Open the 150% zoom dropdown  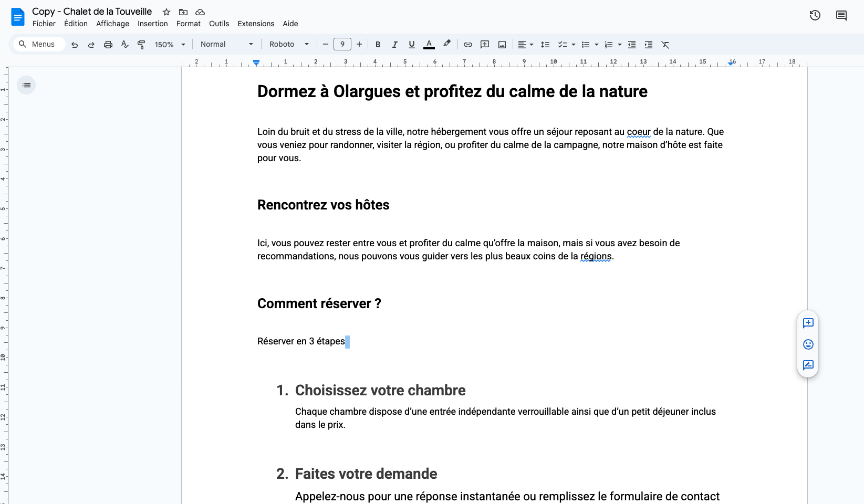pyautogui.click(x=170, y=45)
